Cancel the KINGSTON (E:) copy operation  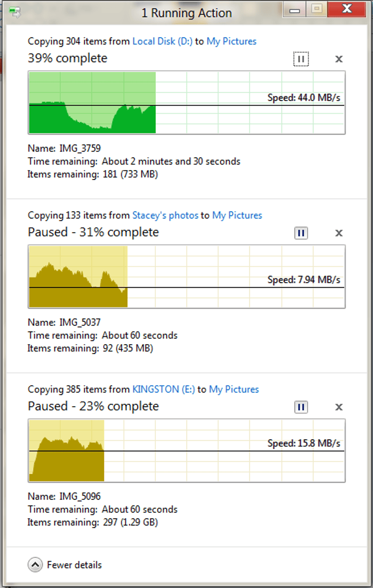339,407
